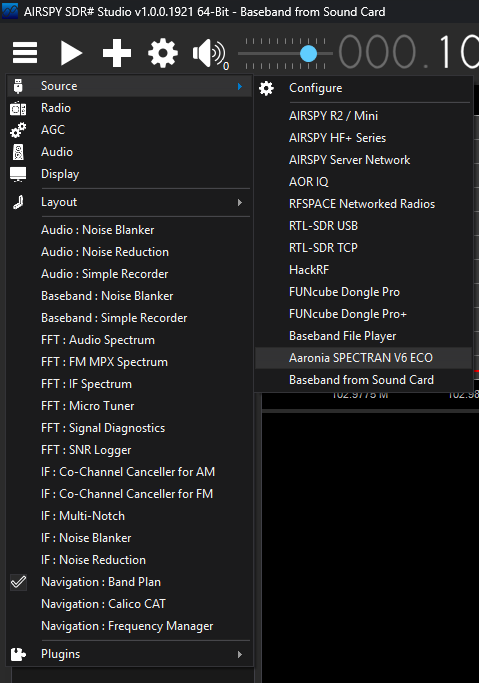
Task: Select Baseband from Sound Card source
Action: click(364, 380)
